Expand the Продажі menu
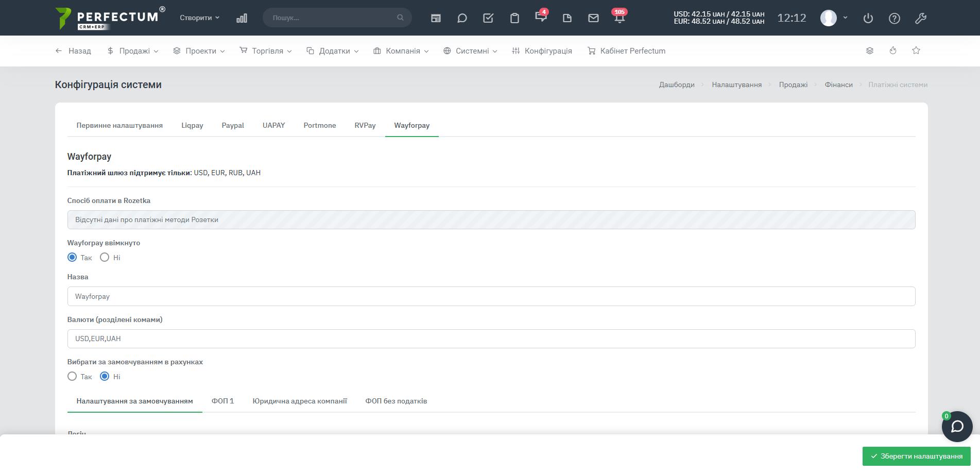The width and height of the screenshot is (980, 473). coord(133,51)
